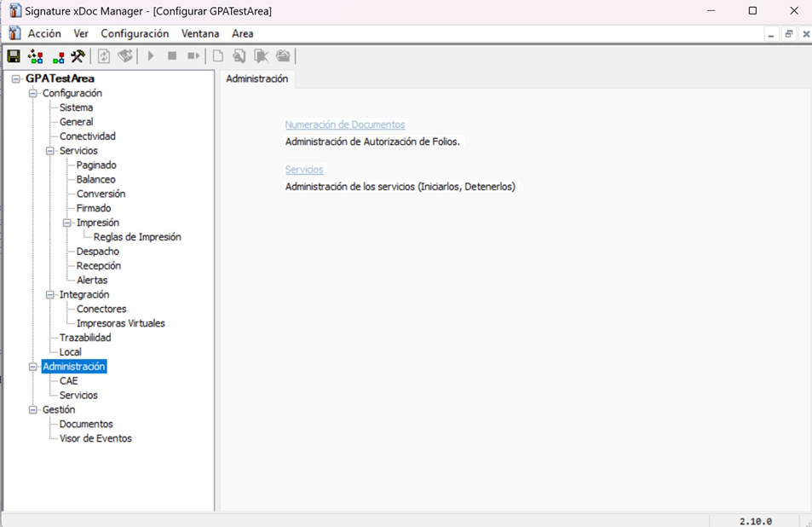Select the CAE item under Administración
Viewport: 812px width, 527px height.
tap(68, 381)
